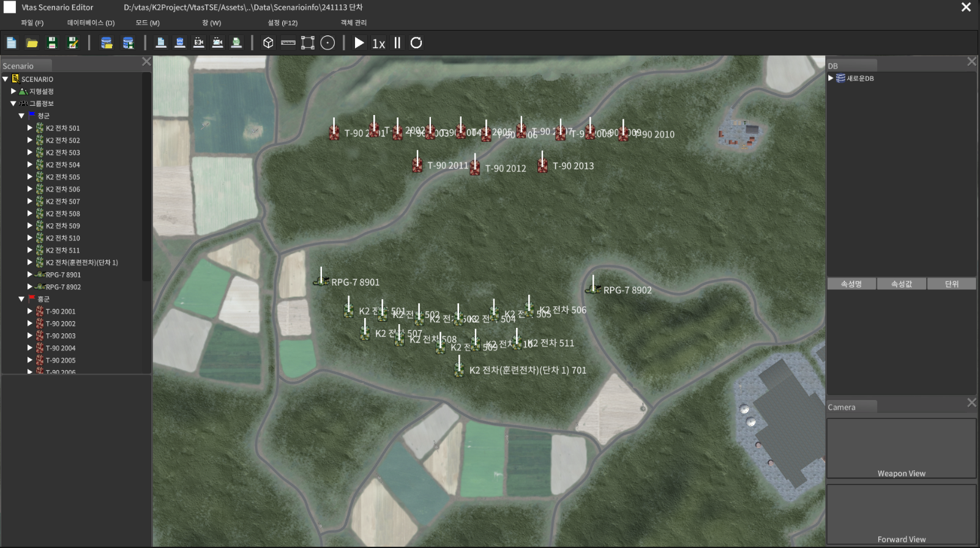980x548 pixels.
Task: Click the rectangle selection box icon
Action: click(308, 43)
